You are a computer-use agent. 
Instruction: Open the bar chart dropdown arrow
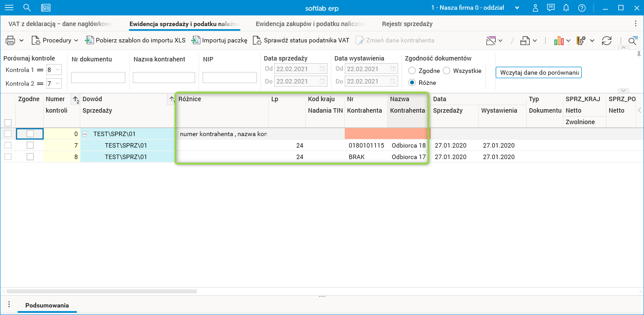click(x=569, y=41)
